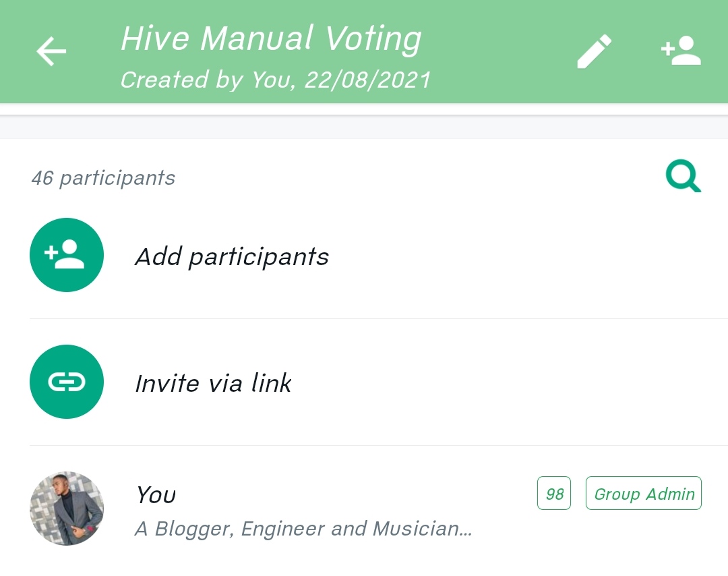The image size is (728, 576).
Task: Open the Hive Manual Voting title
Action: 271,39
